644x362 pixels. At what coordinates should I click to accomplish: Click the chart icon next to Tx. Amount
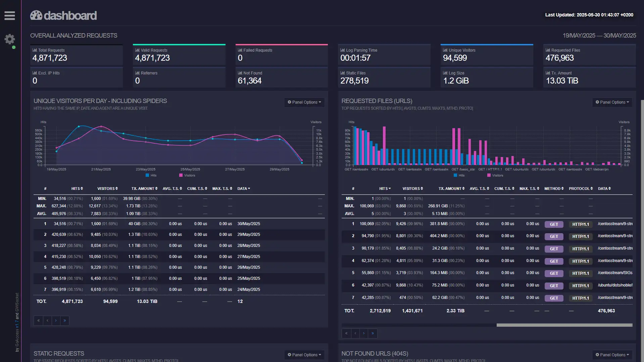click(547, 73)
